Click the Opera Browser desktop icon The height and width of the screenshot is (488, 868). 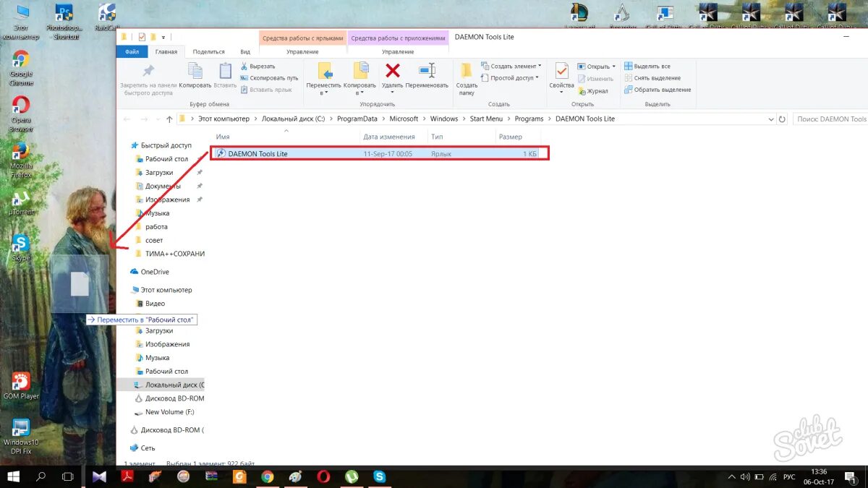point(21,114)
